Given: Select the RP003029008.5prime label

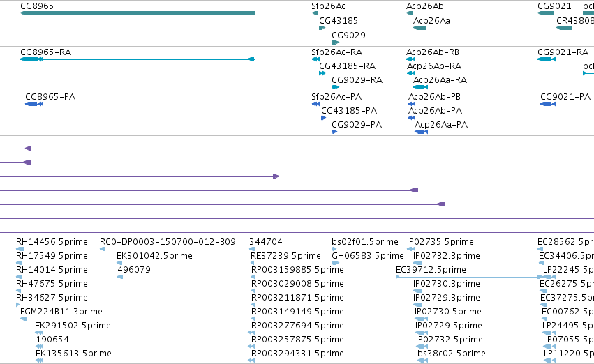Looking at the screenshot, I should click(298, 284).
